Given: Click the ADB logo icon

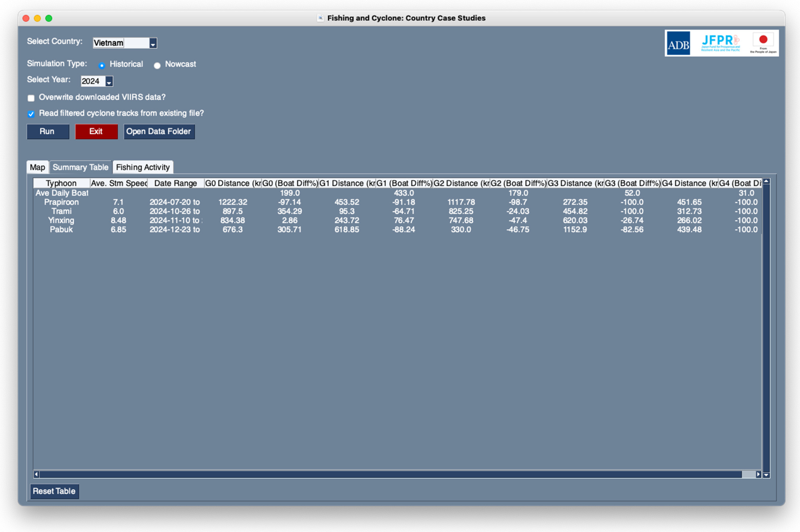Looking at the screenshot, I should [x=678, y=43].
